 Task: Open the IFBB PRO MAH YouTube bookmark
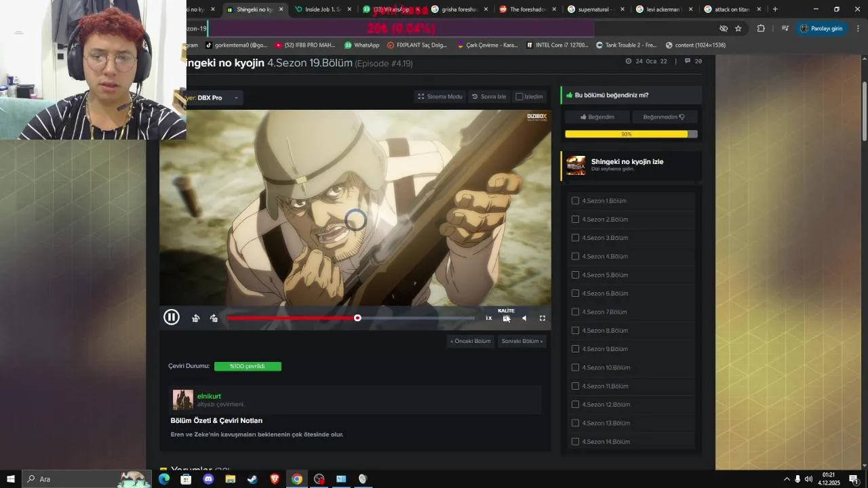click(x=305, y=45)
